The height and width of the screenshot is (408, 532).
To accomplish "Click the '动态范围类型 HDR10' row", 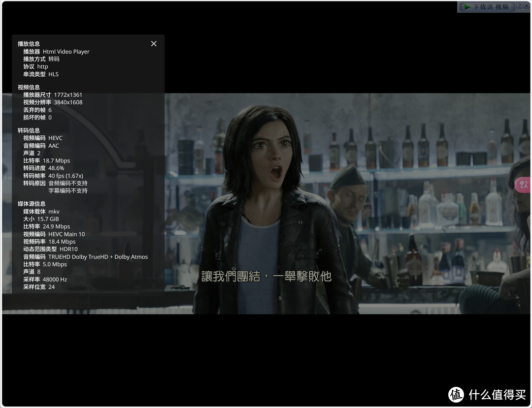I will click(x=50, y=249).
